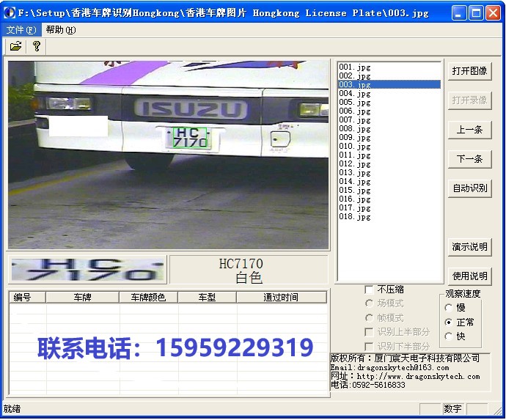506x420 pixels.
Task: Click the Email dragonskytech@163.com text
Action: (389, 368)
